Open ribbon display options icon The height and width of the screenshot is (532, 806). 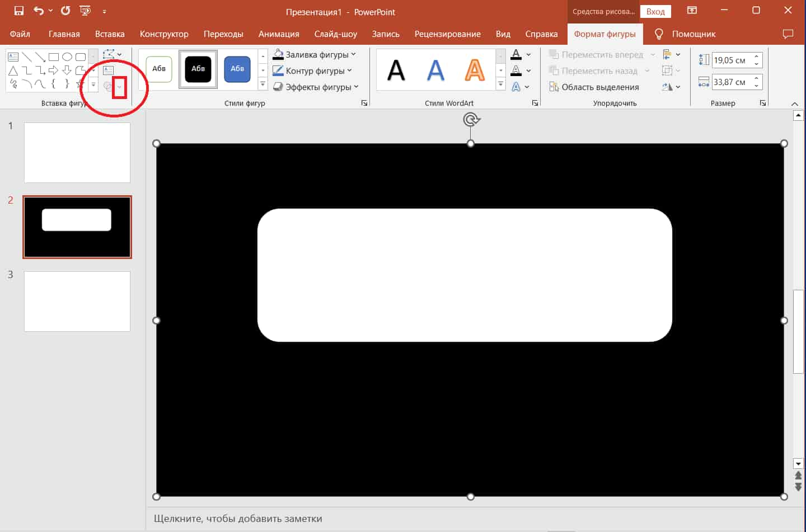click(692, 10)
